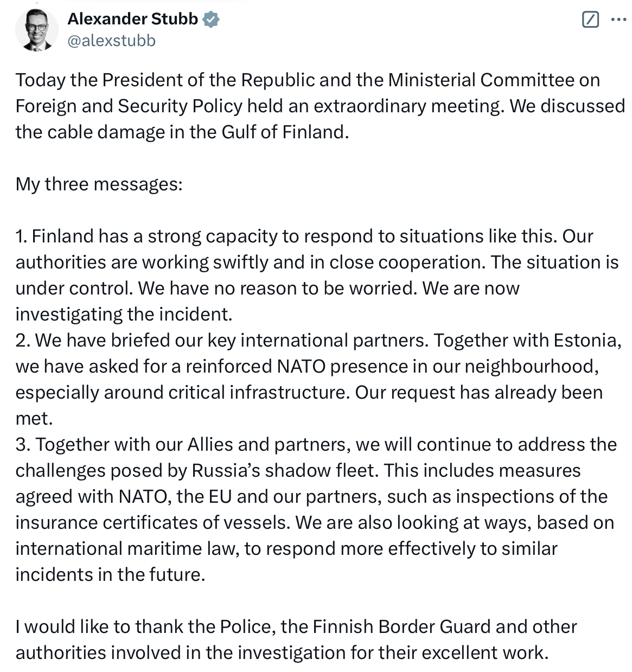Open the three-dot more options menu

pyautogui.click(x=618, y=20)
